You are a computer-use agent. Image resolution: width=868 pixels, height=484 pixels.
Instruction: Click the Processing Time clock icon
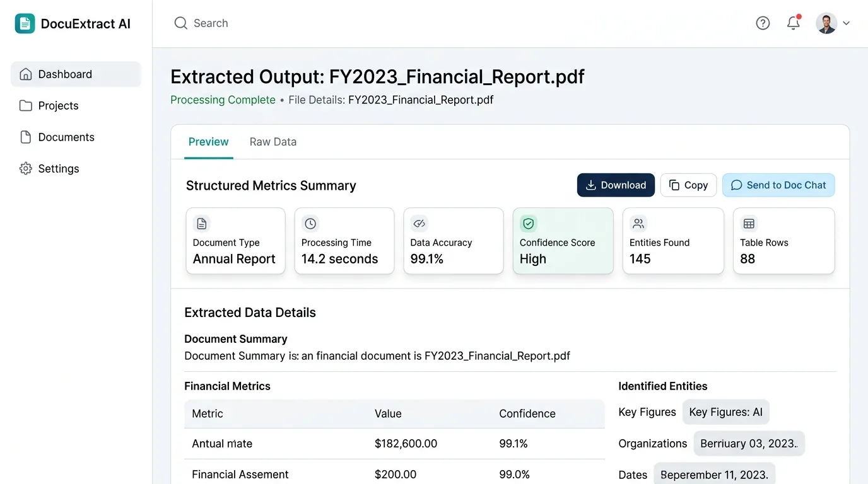point(310,224)
